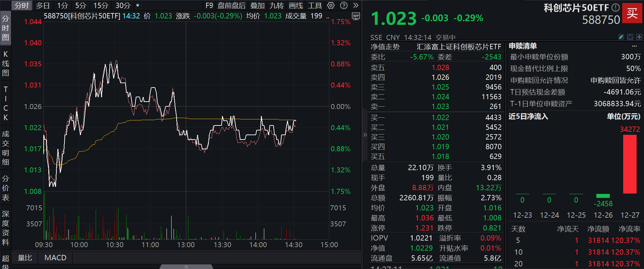Click 最高 value 1.036
The height and width of the screenshot is (269, 644).
[424, 218]
